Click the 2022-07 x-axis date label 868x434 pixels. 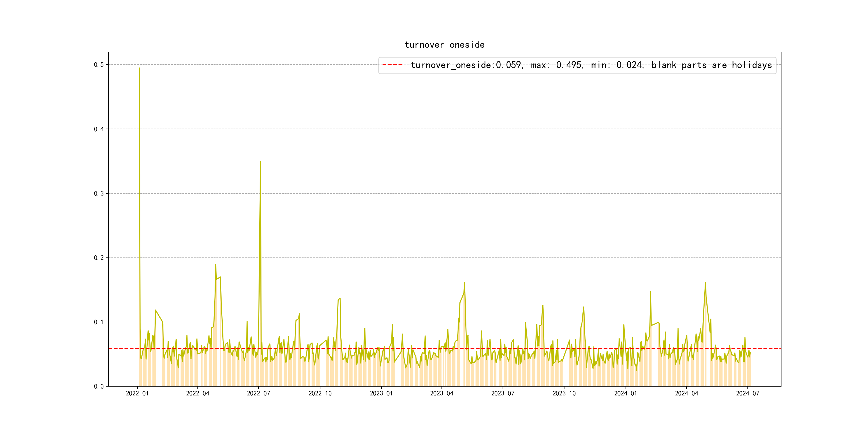pyautogui.click(x=259, y=394)
